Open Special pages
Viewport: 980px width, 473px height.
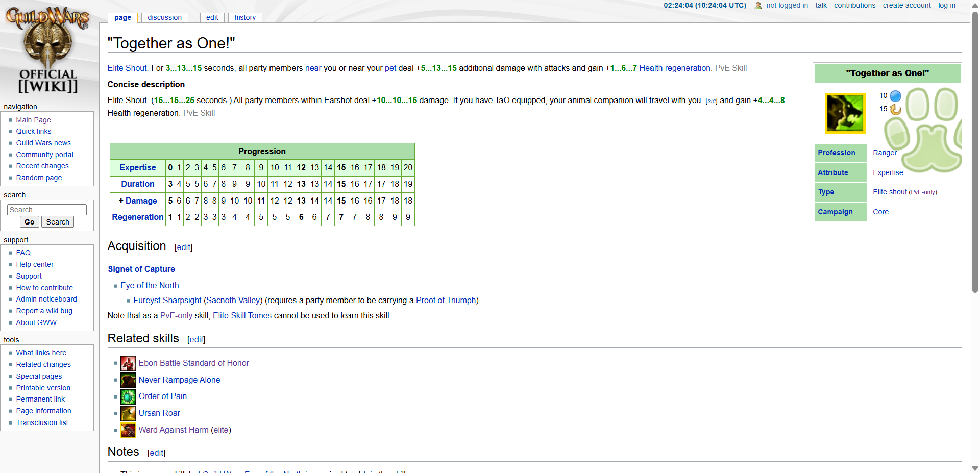coord(39,376)
